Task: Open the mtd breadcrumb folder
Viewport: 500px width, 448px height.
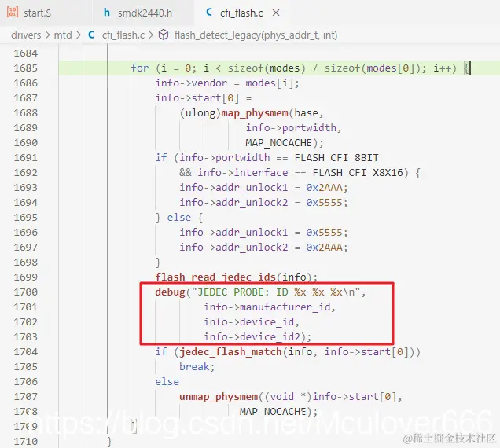Action: 63,35
